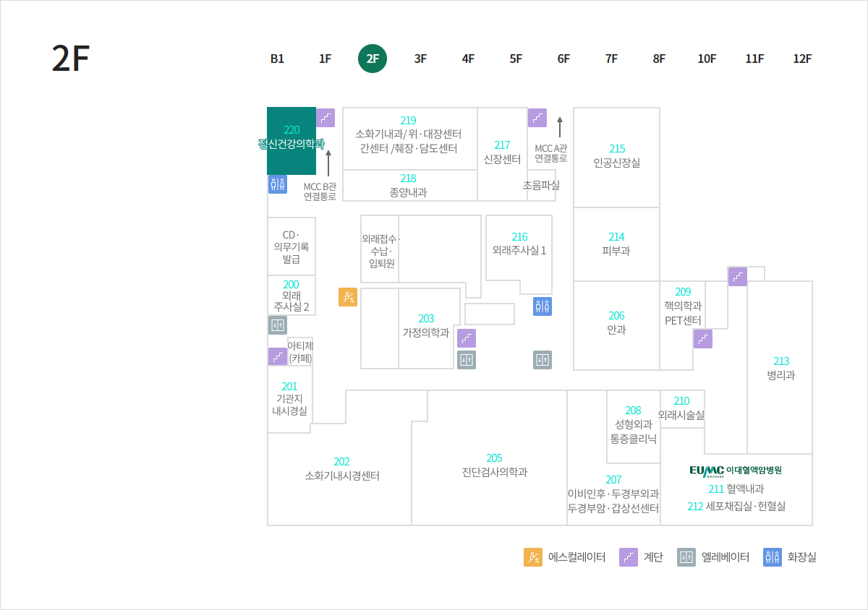Click the MCC B관 연결통로 label
This screenshot has width=868, height=610.
pyautogui.click(x=320, y=191)
